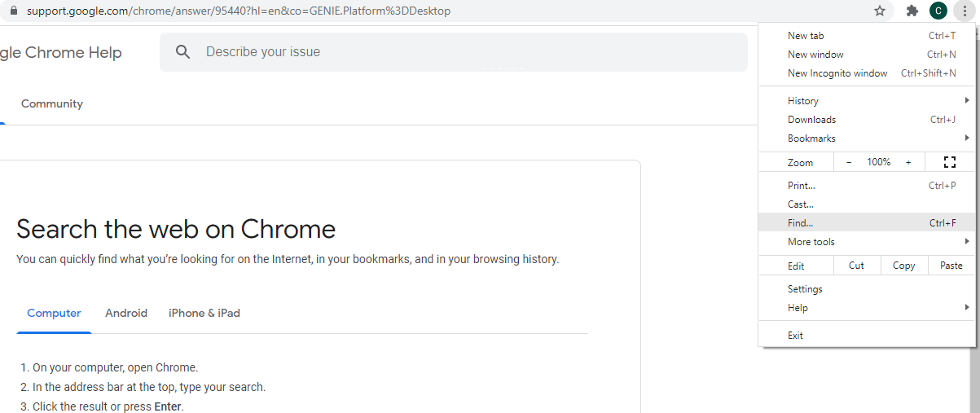Choose Exit to quit Chrome
Image resolution: width=980 pixels, height=413 pixels.
point(867,336)
